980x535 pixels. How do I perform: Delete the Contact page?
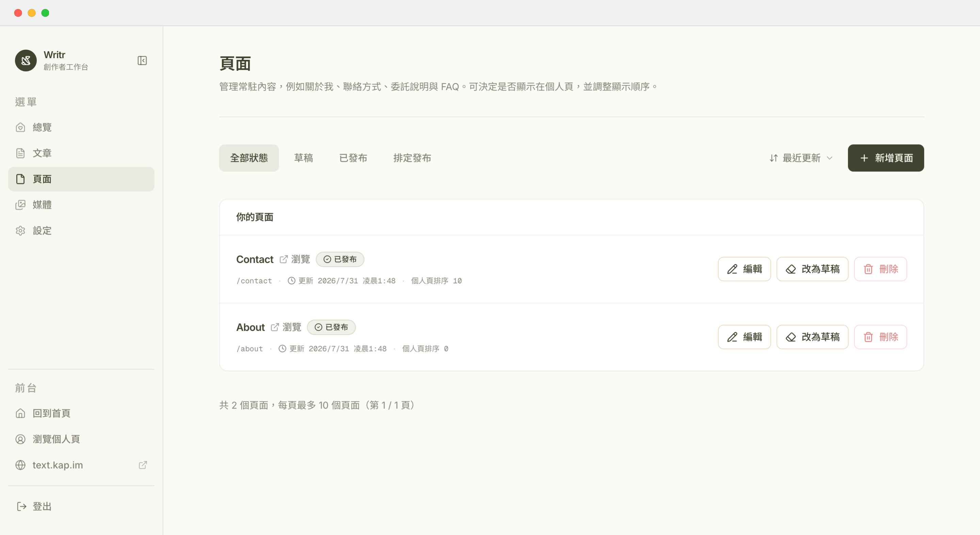coord(880,269)
